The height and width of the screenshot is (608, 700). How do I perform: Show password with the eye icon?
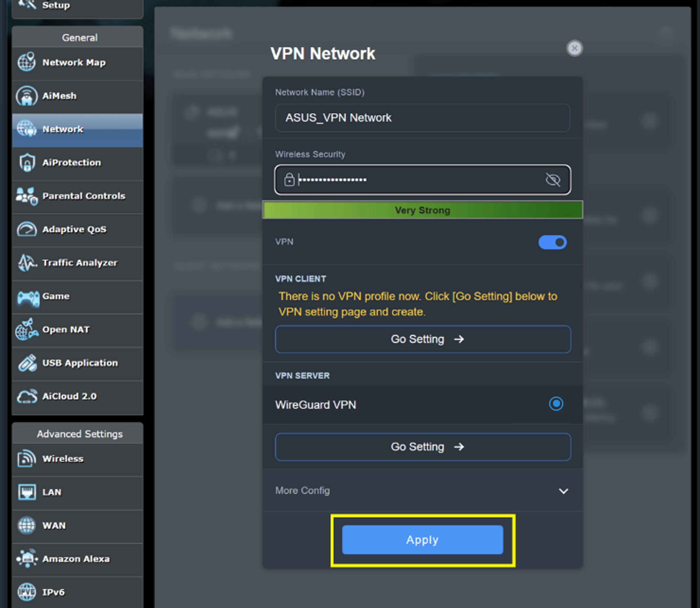553,180
